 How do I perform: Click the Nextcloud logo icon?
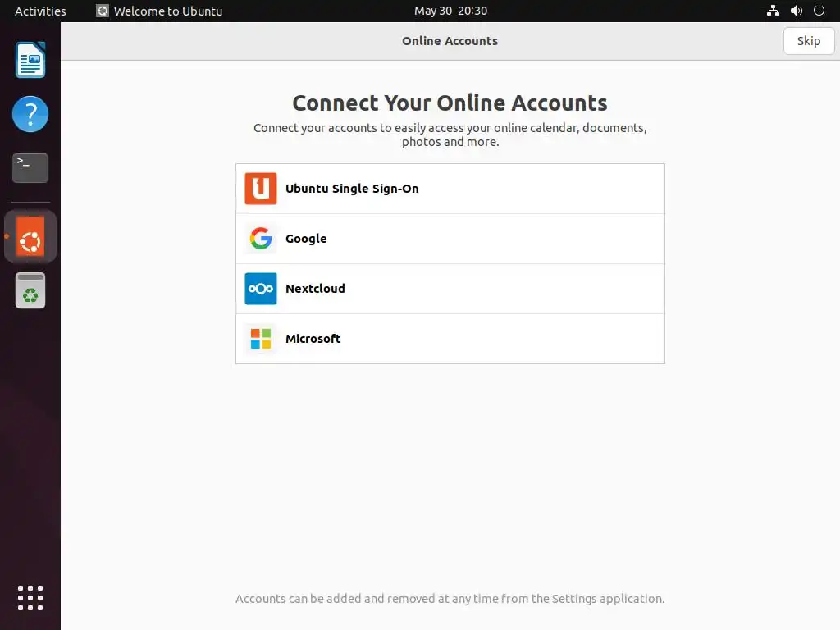[260, 289]
